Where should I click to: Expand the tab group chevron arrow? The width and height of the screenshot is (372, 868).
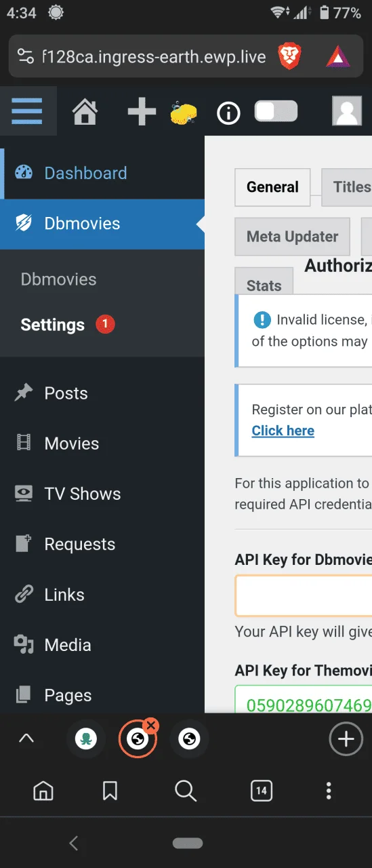[26, 738]
